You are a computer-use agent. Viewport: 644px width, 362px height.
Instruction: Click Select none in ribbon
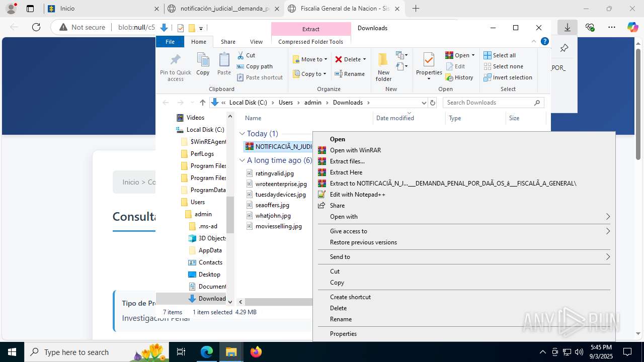point(503,66)
